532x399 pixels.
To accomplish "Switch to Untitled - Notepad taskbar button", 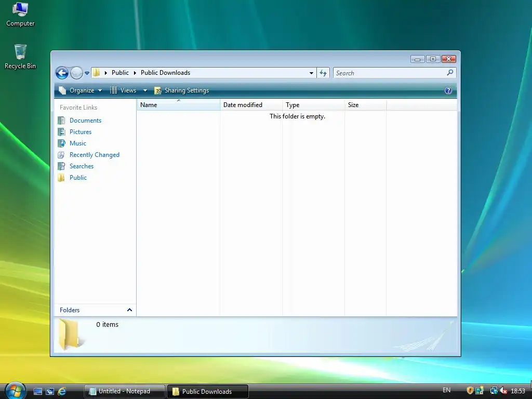I will click(125, 392).
